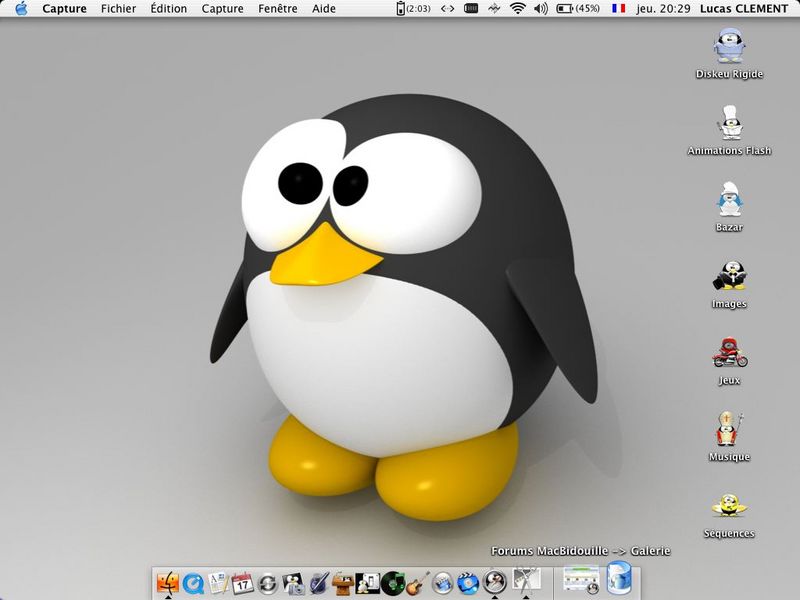
Task: Open the penguin with light switch dock icon
Action: tap(367, 583)
